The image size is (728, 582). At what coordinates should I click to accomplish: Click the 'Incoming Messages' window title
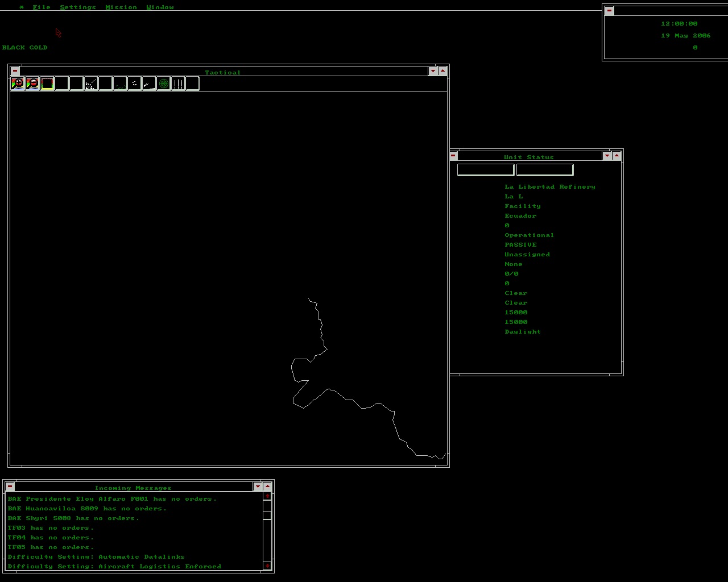[133, 488]
